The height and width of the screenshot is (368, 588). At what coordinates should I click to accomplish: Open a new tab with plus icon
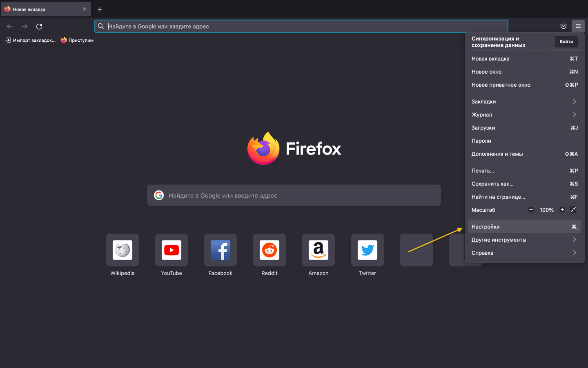pyautogui.click(x=100, y=9)
